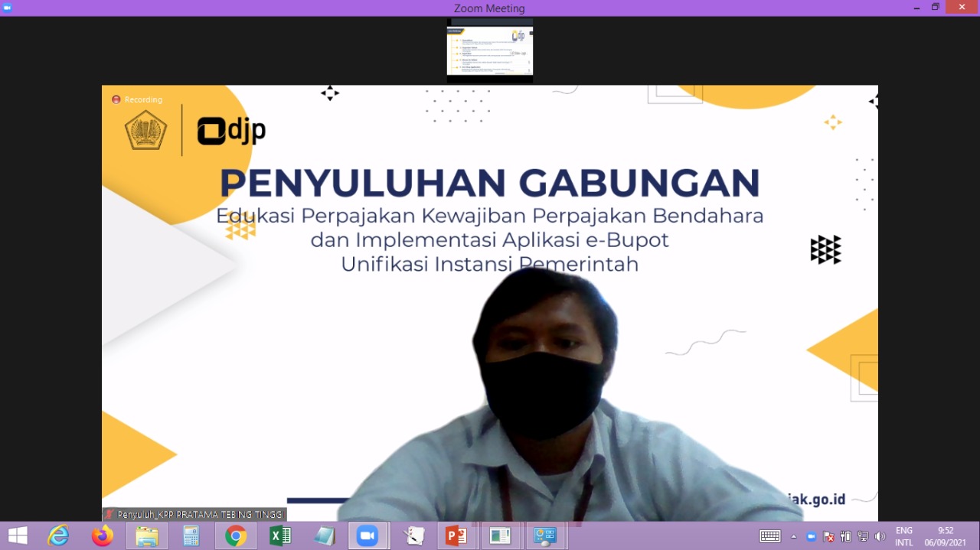This screenshot has width=980, height=550.
Task: Open the Calculator taskbar app
Action: pos(191,536)
